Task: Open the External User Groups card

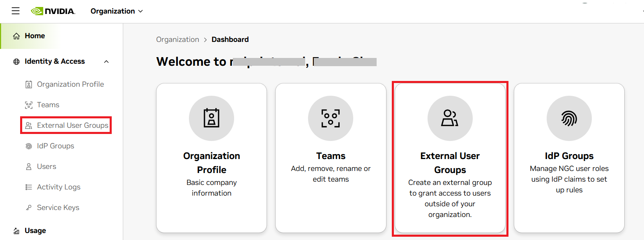Action: coord(450,158)
